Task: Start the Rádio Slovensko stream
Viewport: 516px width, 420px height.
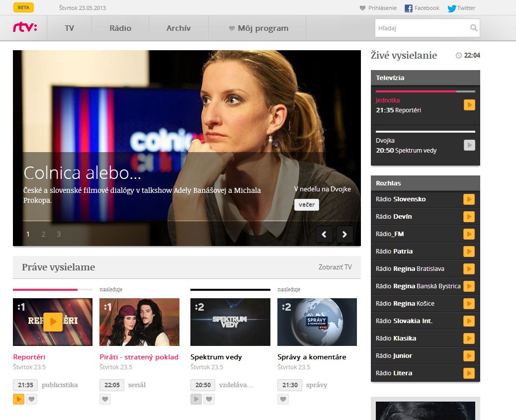Action: tap(469, 199)
